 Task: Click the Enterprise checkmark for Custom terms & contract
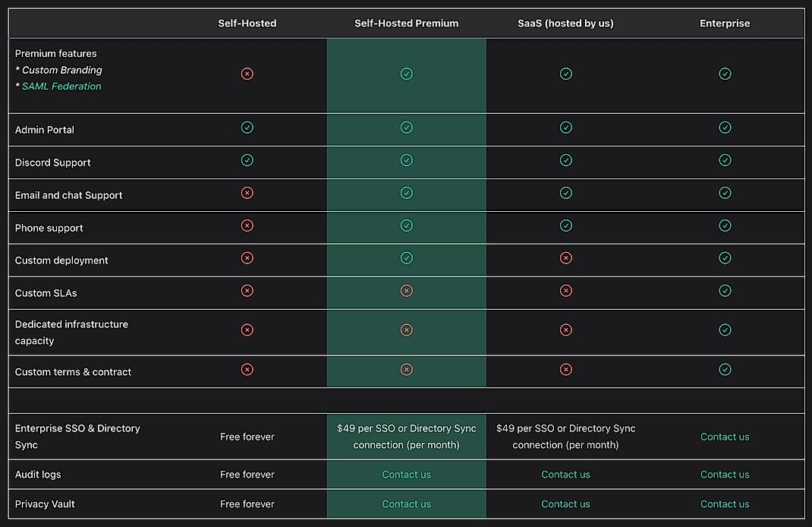tap(725, 370)
